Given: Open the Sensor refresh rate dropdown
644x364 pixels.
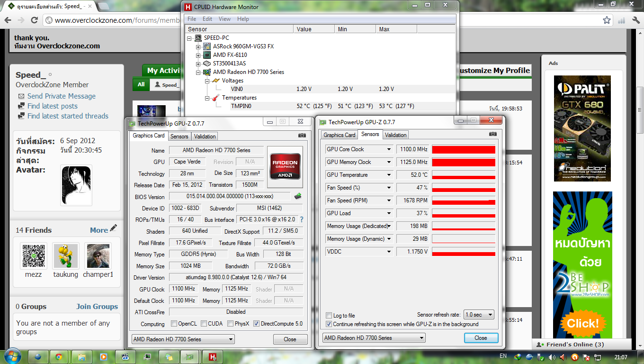Looking at the screenshot, I should click(479, 315).
